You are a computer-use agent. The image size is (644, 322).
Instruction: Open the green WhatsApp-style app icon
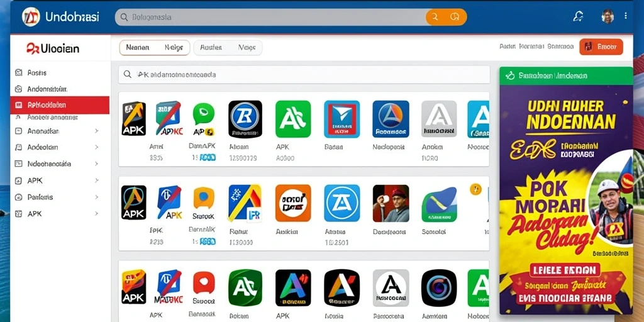[204, 114]
